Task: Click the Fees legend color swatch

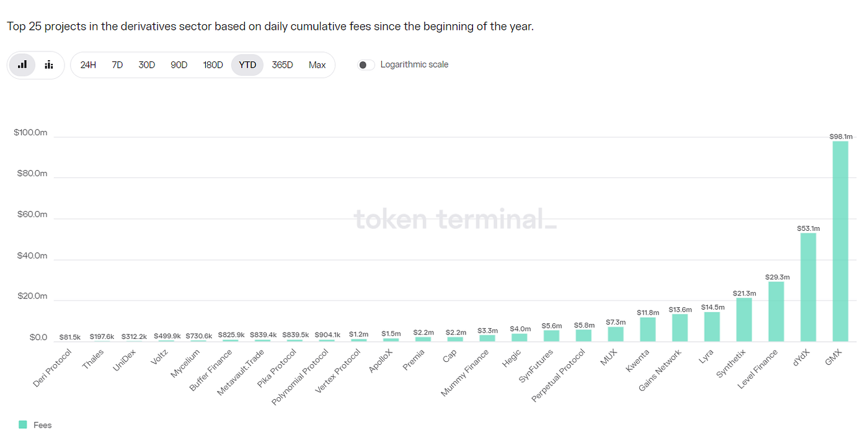Action: tap(23, 425)
